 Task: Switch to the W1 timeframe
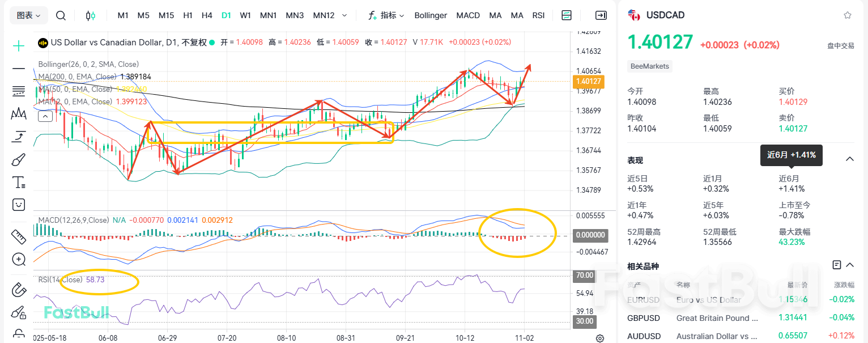pos(245,15)
